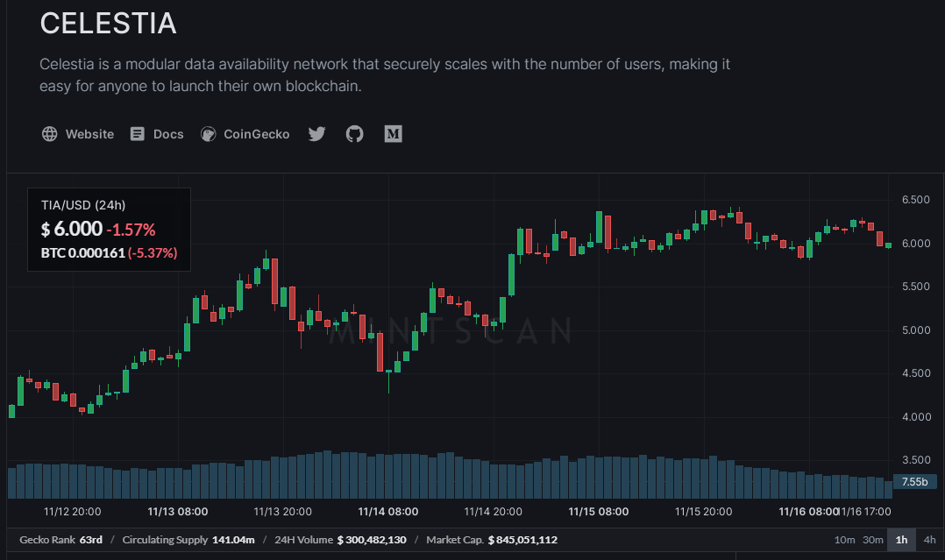Go to the Docs text link

tap(168, 134)
